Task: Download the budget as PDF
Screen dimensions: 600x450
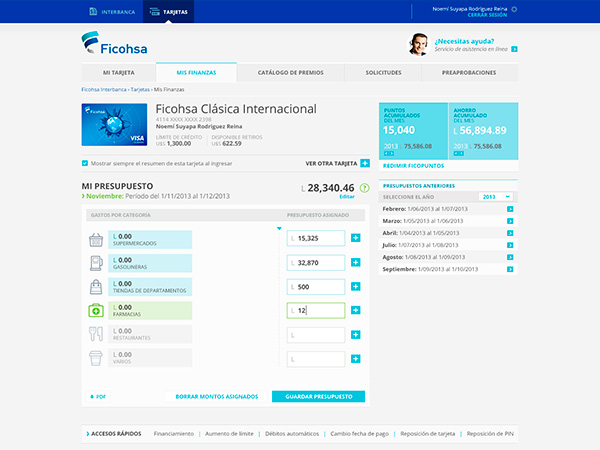Action: click(x=98, y=396)
